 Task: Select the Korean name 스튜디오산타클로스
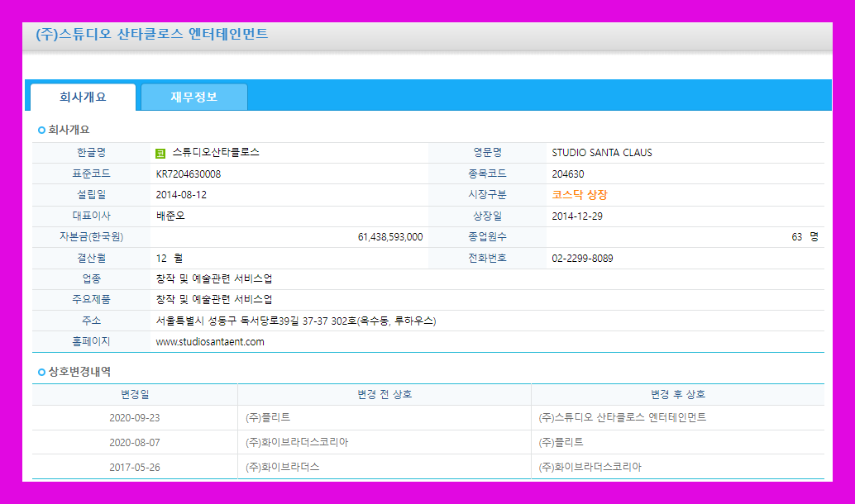point(216,153)
